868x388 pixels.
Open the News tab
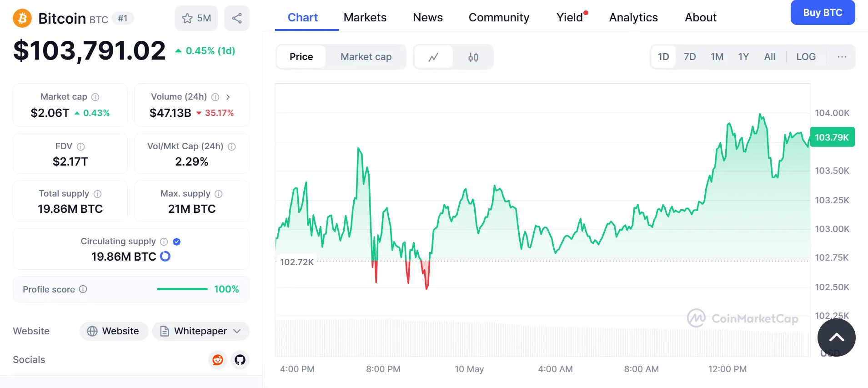click(428, 18)
